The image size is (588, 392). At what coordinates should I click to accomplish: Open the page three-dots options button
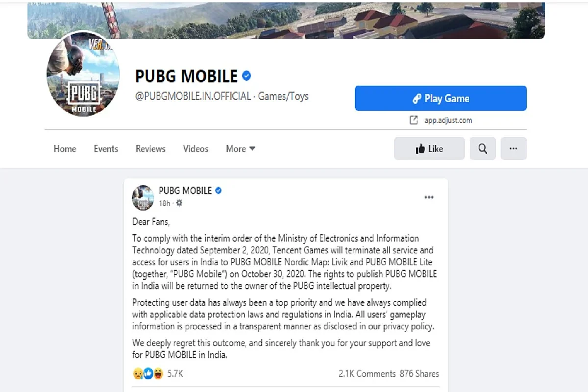514,148
